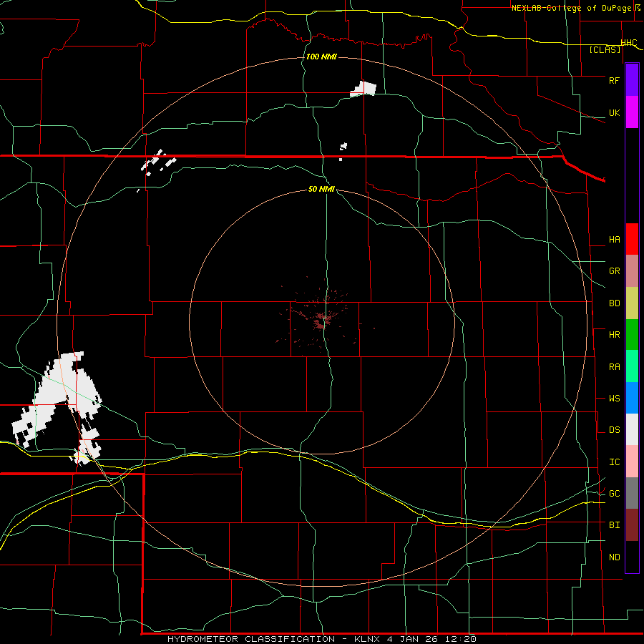The height and width of the screenshot is (644, 644).
Task: Click the NEXLAB-College of DuPage credit text
Action: (573, 8)
